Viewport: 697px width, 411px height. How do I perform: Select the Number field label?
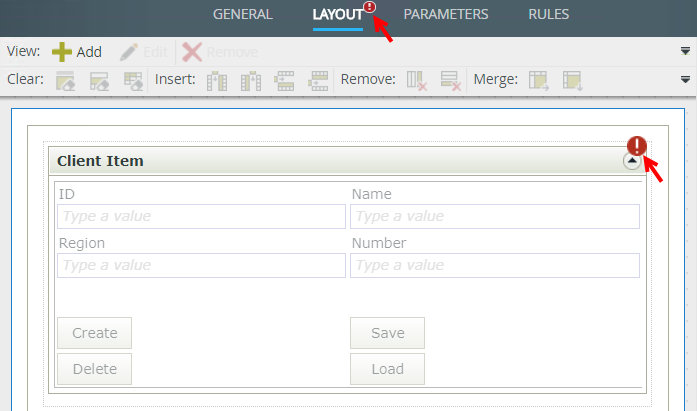click(379, 243)
